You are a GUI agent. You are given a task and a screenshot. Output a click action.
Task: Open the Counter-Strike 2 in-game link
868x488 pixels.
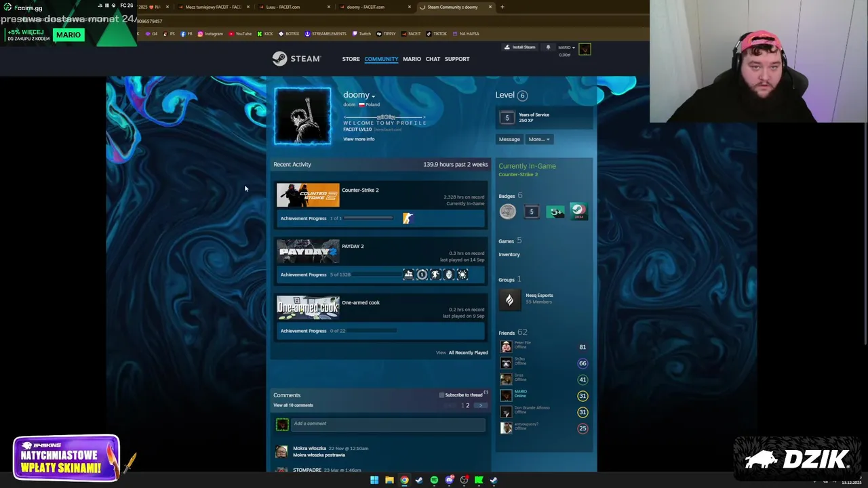click(518, 174)
